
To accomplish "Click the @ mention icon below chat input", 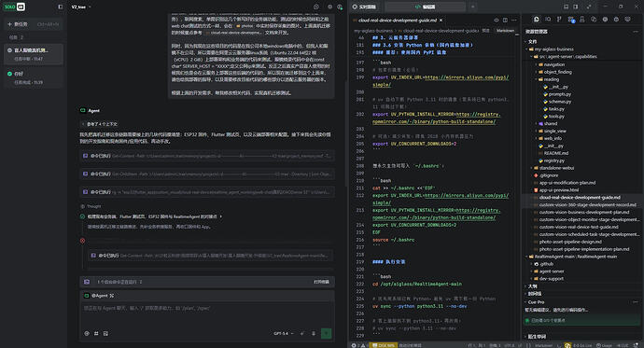I will (x=87, y=334).
